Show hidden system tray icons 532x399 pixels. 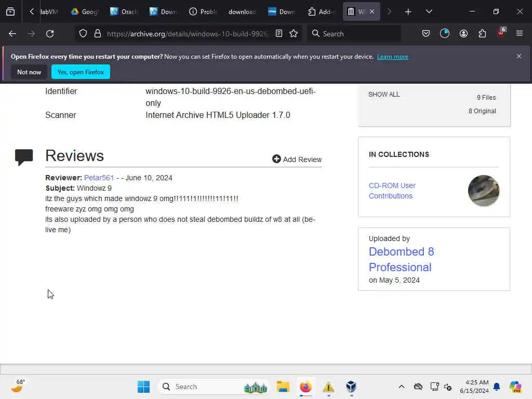point(402,387)
